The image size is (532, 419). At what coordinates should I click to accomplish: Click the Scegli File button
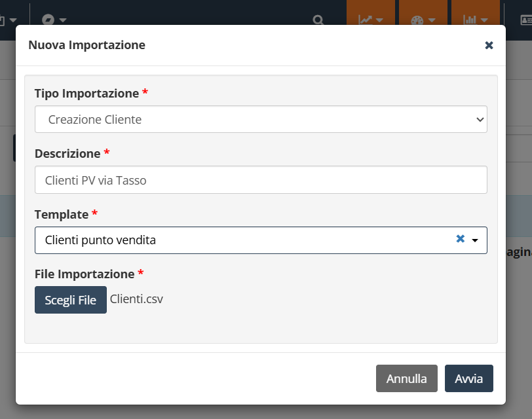tap(71, 300)
